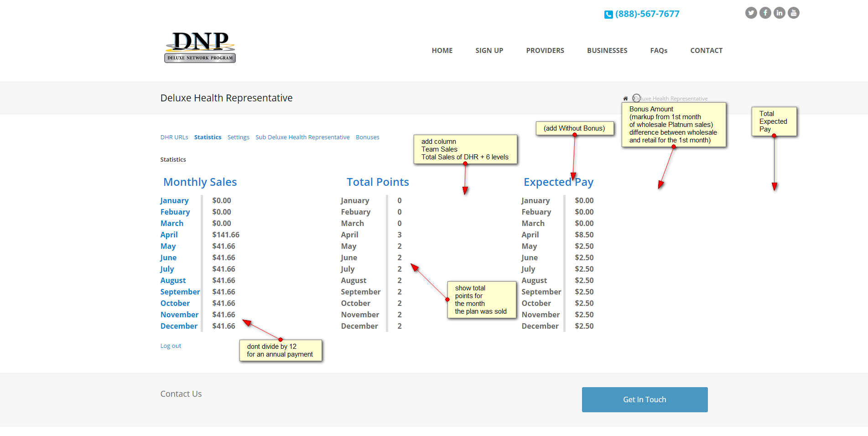Click the blue phone icon in the header
The width and height of the screenshot is (868, 436).
tap(608, 15)
